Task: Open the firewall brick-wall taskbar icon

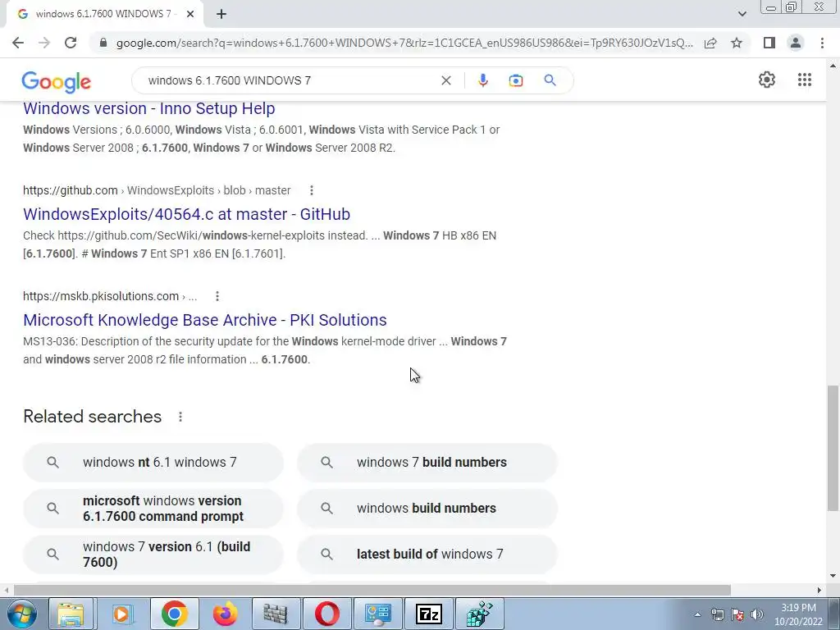Action: tap(276, 614)
